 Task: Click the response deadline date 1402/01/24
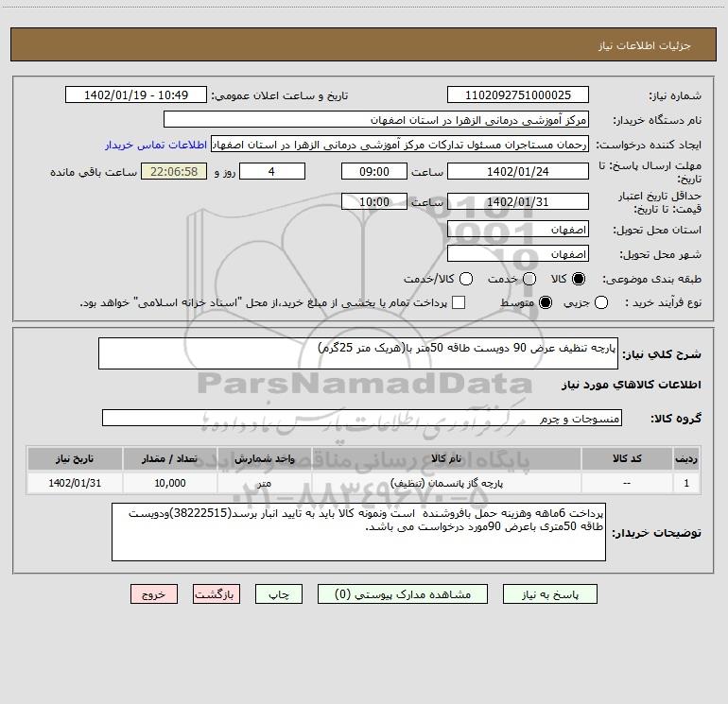[518, 171]
